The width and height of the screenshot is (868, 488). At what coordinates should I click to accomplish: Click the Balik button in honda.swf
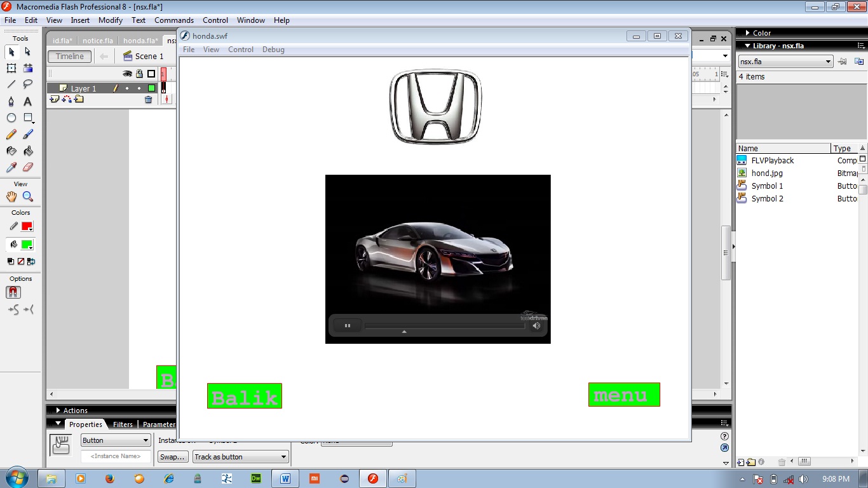pyautogui.click(x=245, y=396)
